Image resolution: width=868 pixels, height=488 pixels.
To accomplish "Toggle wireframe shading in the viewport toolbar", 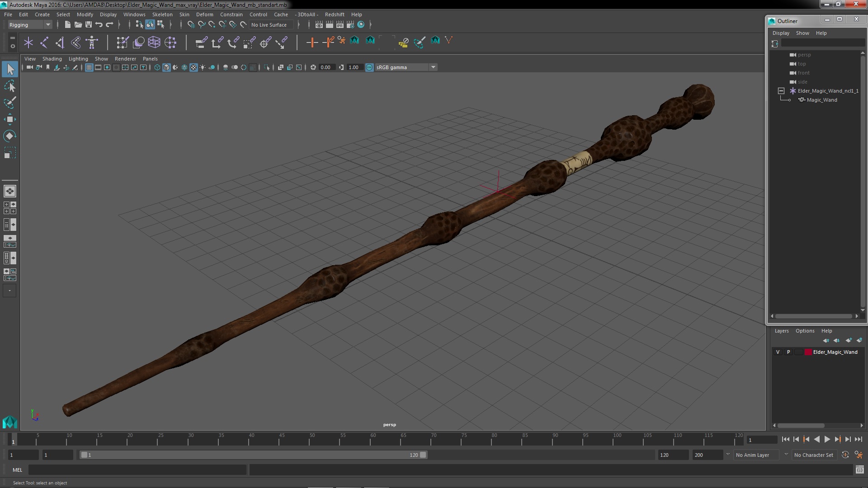I will coord(157,67).
